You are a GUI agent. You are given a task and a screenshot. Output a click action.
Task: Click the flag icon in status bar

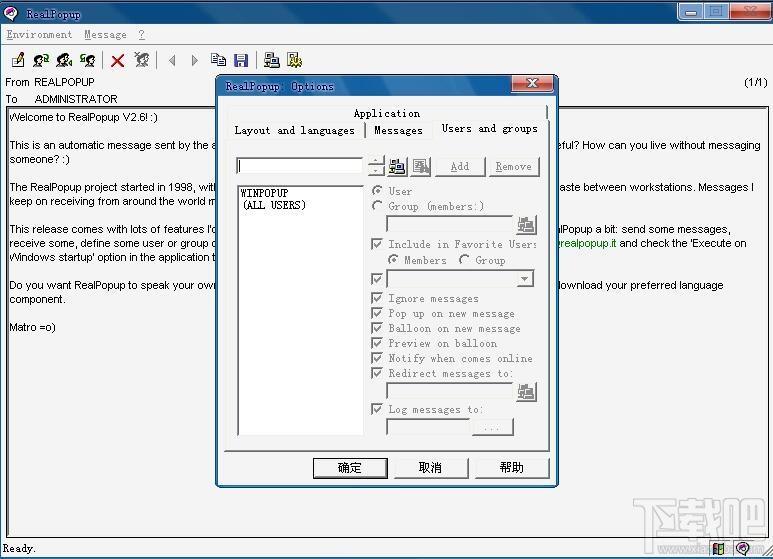point(719,548)
